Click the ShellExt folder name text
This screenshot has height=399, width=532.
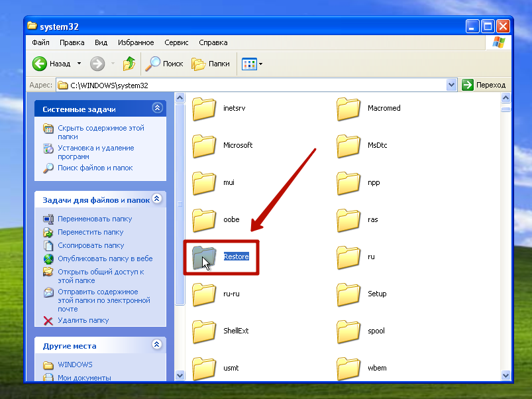click(236, 331)
